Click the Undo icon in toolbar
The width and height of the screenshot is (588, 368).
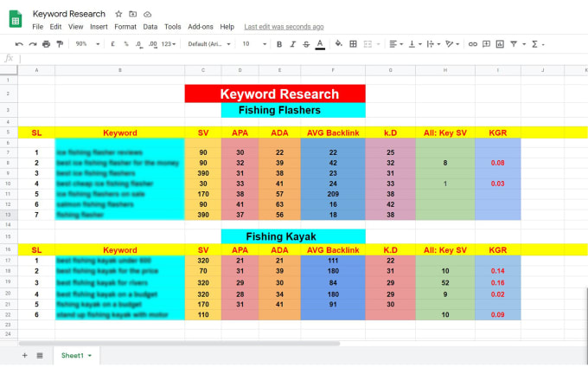point(19,44)
